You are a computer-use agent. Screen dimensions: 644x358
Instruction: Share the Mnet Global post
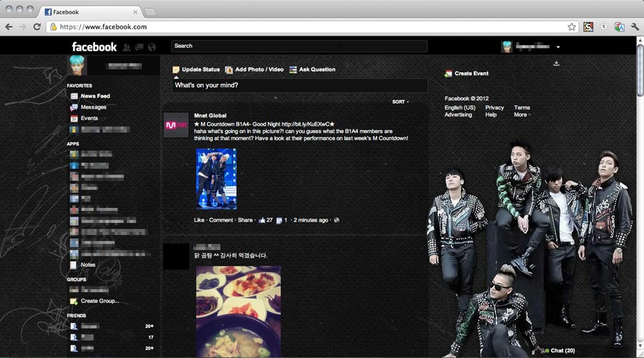point(245,220)
